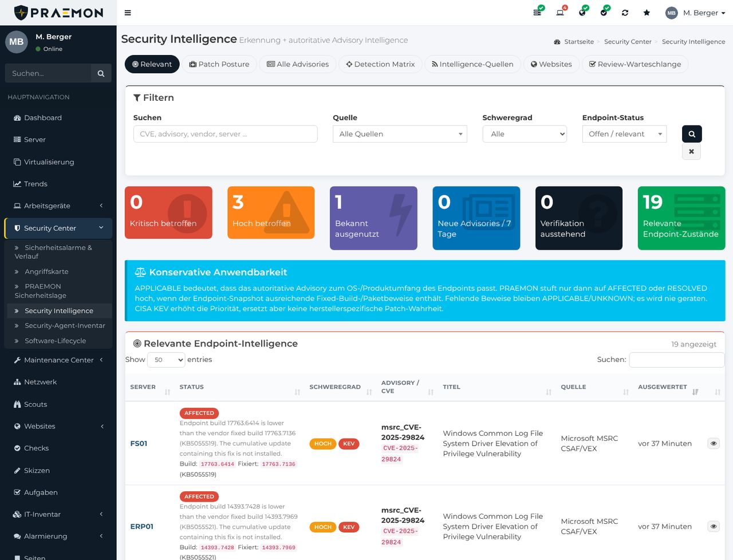Click the refresh icon in the top bar
The image size is (733, 560).
625,13
